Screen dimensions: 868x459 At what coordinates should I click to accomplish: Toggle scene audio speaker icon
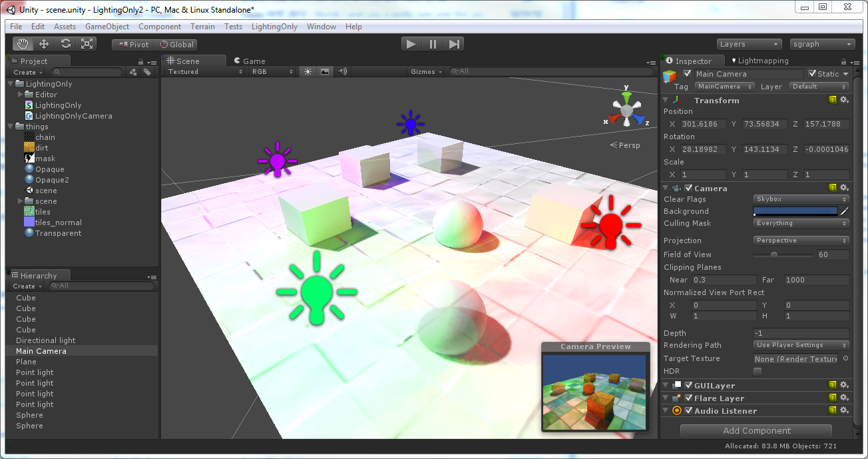pyautogui.click(x=342, y=72)
